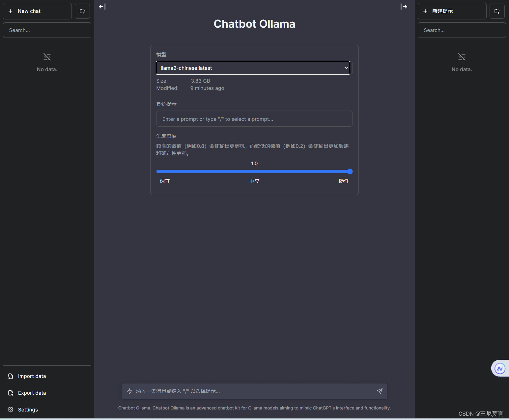The width and height of the screenshot is (509, 420).
Task: Click the 1.0 temperature value
Action: 254,164
